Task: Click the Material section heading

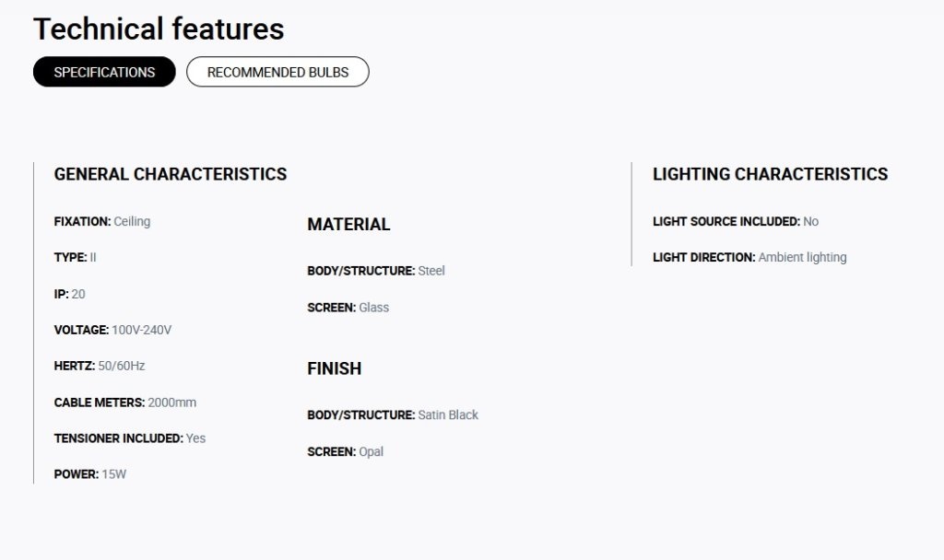Action: point(348,225)
